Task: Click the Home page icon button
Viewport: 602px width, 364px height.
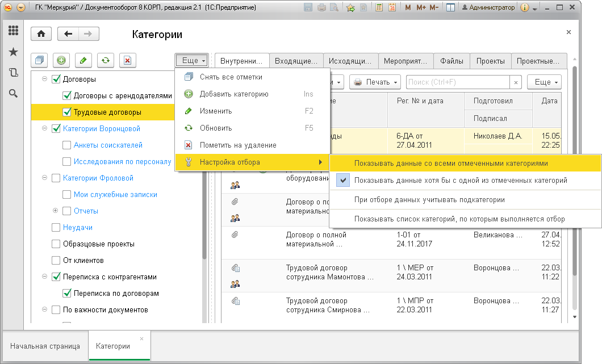Action: 41,34
